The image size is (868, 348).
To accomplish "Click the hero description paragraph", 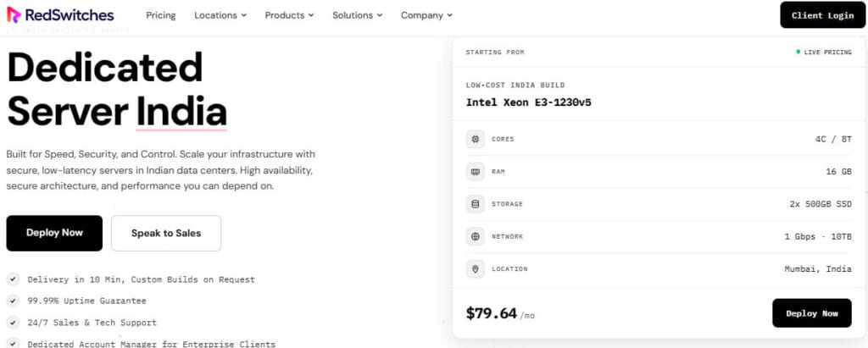I will point(161,170).
